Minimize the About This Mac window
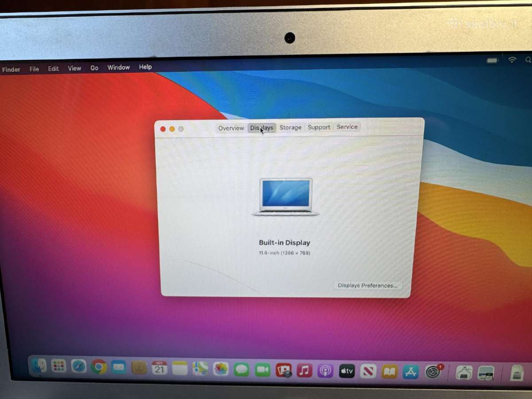 tap(172, 129)
